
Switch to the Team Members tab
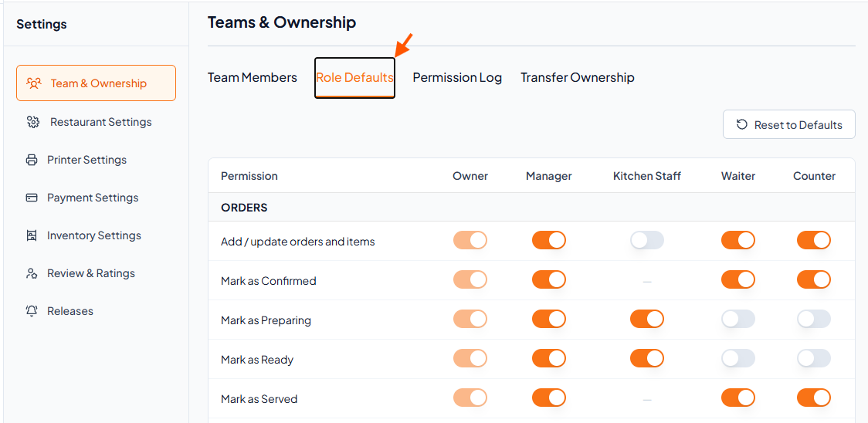click(x=253, y=77)
